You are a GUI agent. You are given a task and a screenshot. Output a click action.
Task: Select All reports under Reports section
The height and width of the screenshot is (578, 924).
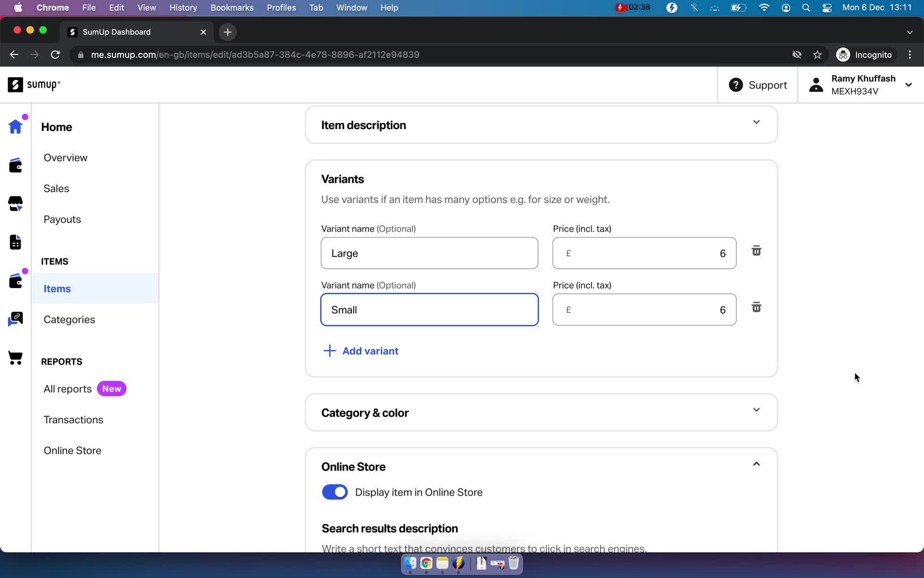pyautogui.click(x=66, y=388)
